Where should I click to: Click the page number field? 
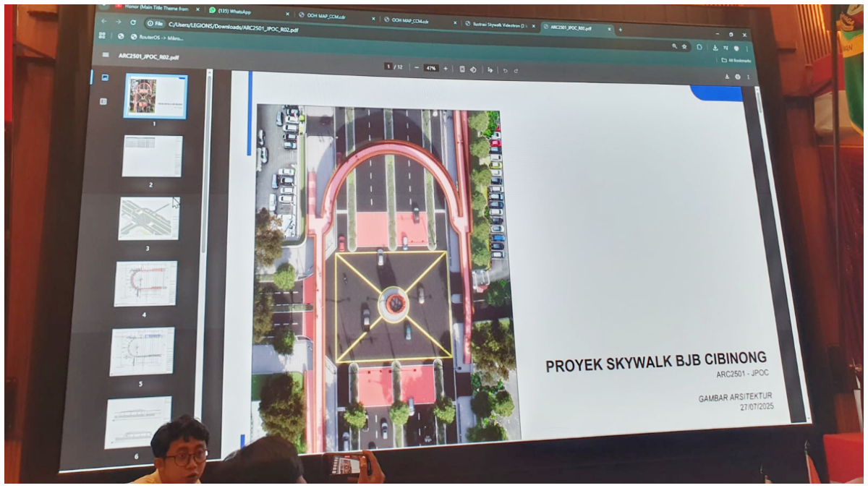point(388,67)
